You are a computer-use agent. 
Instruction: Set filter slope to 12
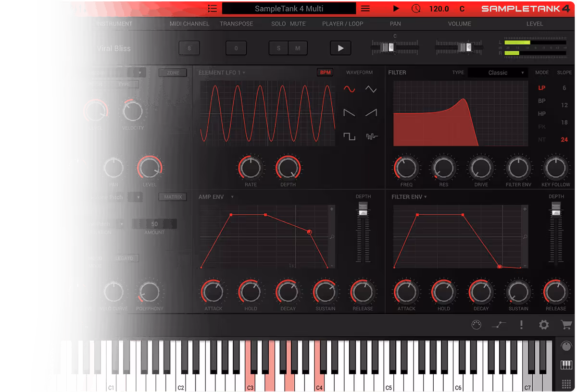tap(564, 105)
